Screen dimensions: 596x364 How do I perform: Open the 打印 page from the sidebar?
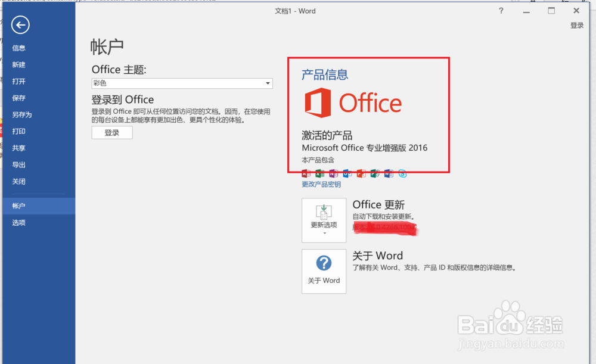39,132
